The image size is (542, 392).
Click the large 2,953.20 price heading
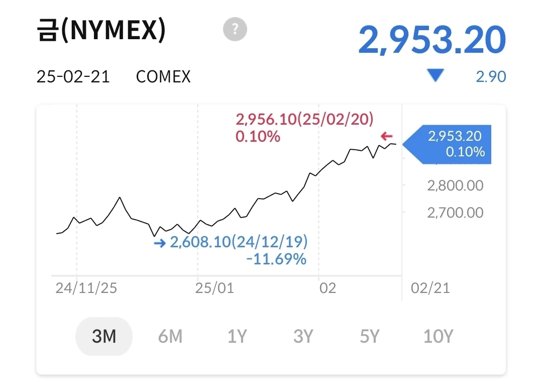click(432, 40)
